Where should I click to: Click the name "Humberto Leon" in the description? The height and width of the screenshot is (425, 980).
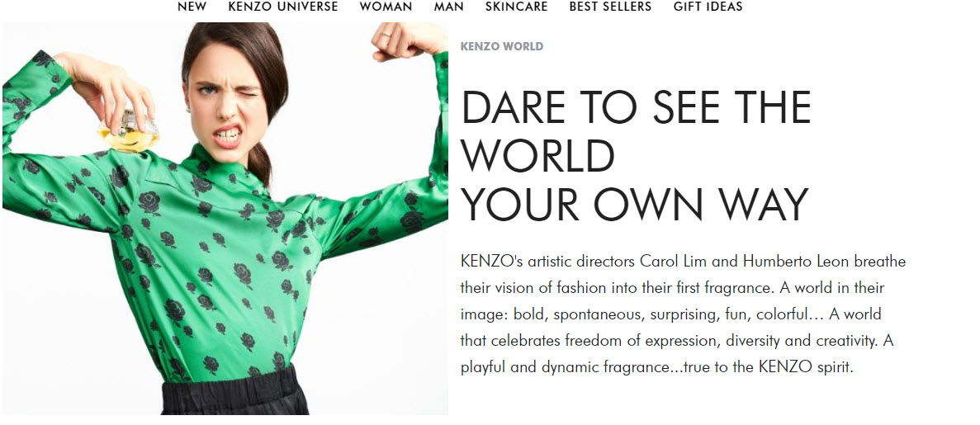[x=796, y=262]
